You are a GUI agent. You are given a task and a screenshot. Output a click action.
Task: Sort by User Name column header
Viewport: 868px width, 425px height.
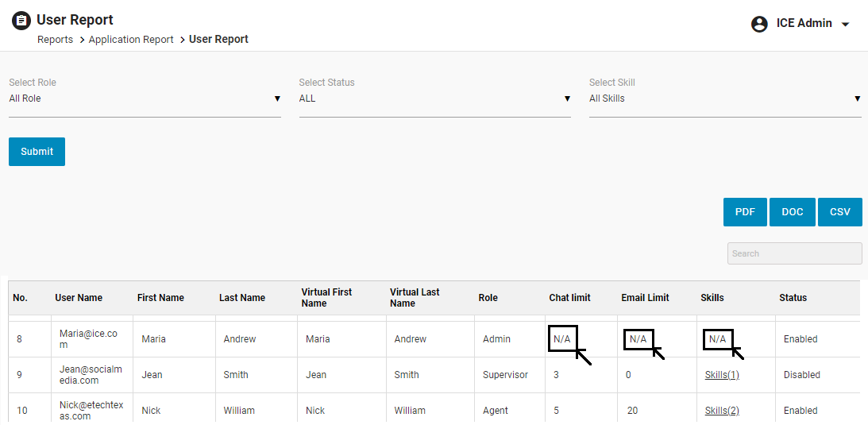point(79,298)
